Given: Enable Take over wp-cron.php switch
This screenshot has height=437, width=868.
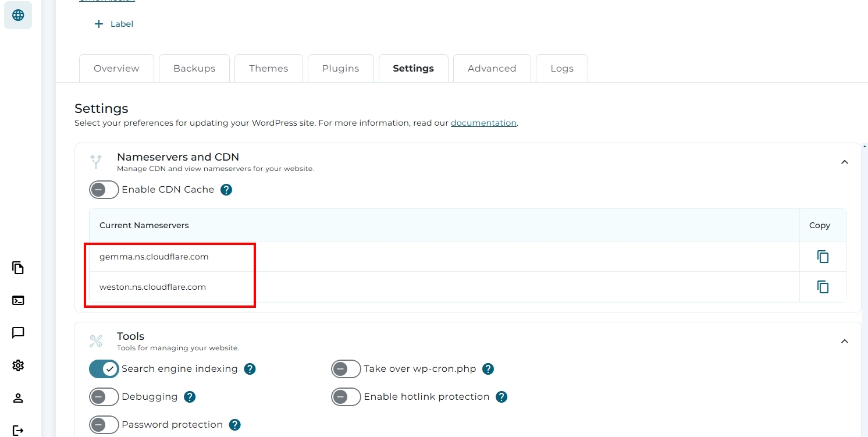Looking at the screenshot, I should click(x=346, y=369).
